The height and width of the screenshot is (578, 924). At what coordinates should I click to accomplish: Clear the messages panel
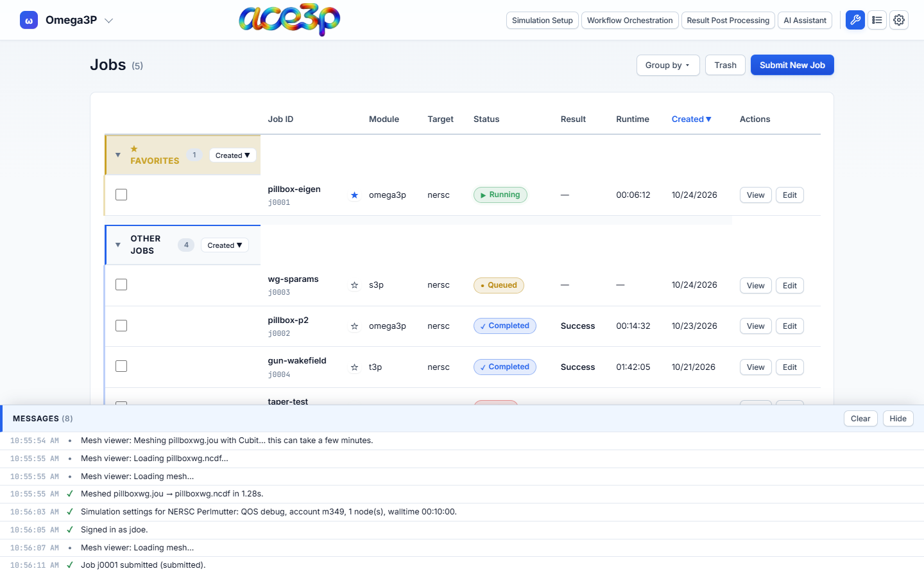point(860,419)
